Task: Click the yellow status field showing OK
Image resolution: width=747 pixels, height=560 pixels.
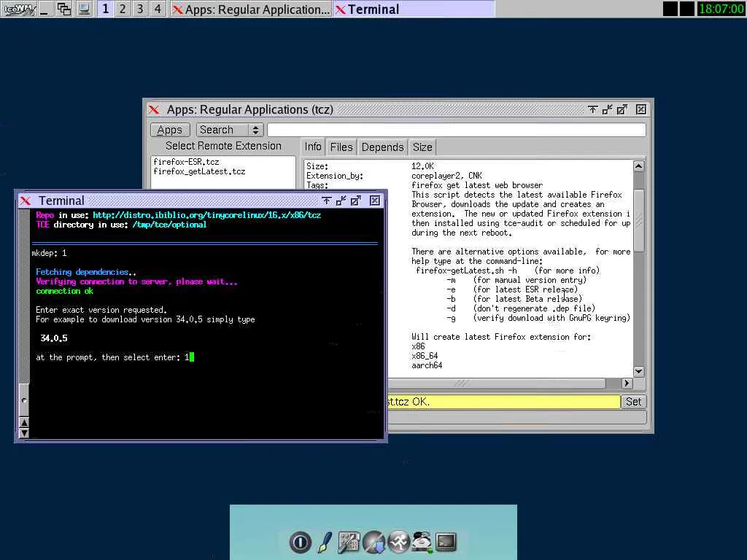Action: point(503,402)
